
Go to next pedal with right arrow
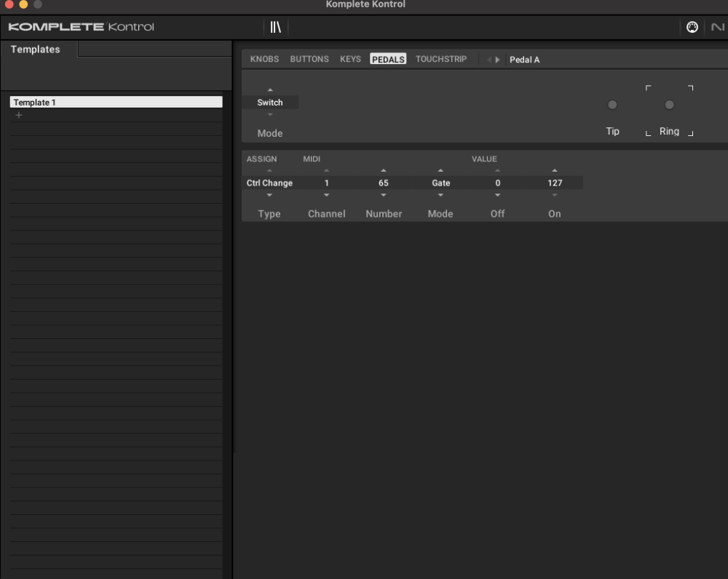[497, 60]
